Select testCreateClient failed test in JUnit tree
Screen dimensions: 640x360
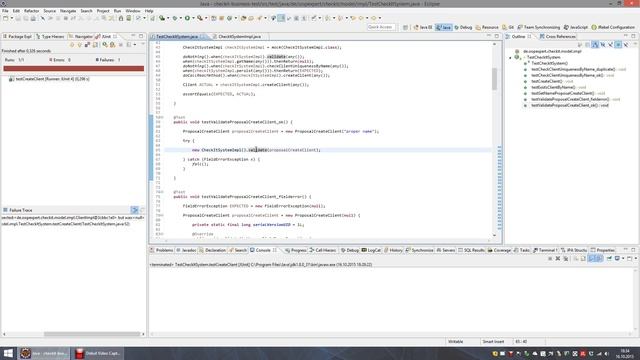(x=49, y=79)
